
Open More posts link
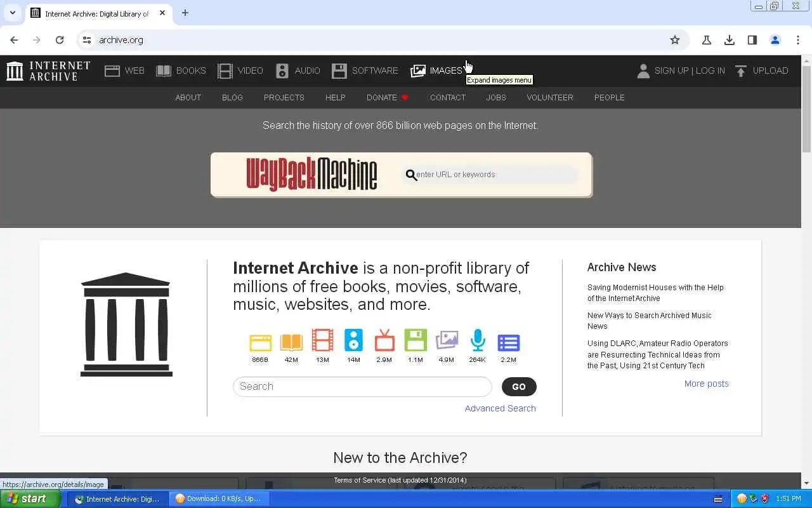(x=706, y=384)
